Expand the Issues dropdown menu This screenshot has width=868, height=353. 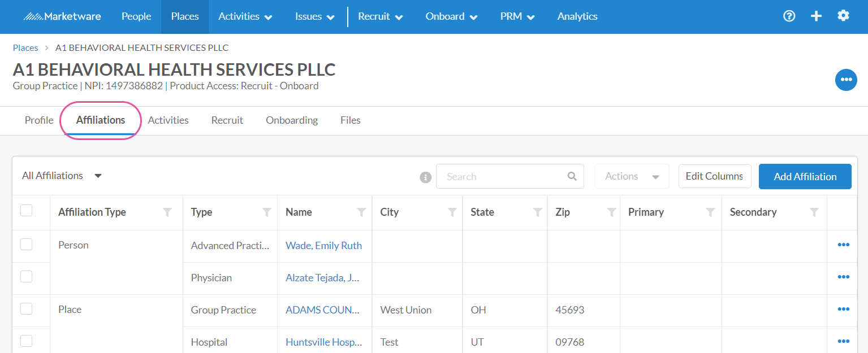pyautogui.click(x=315, y=16)
